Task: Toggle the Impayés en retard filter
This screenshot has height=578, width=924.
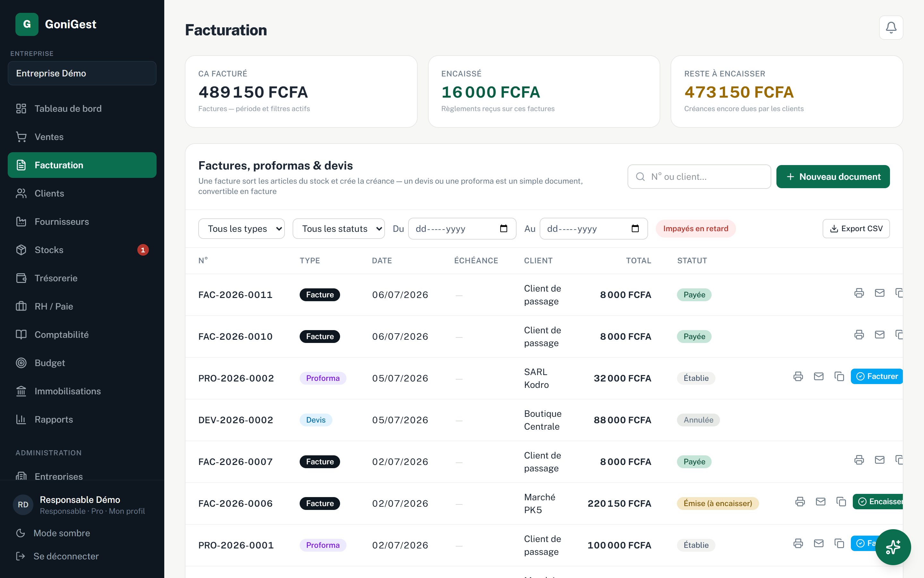Action: click(x=696, y=229)
